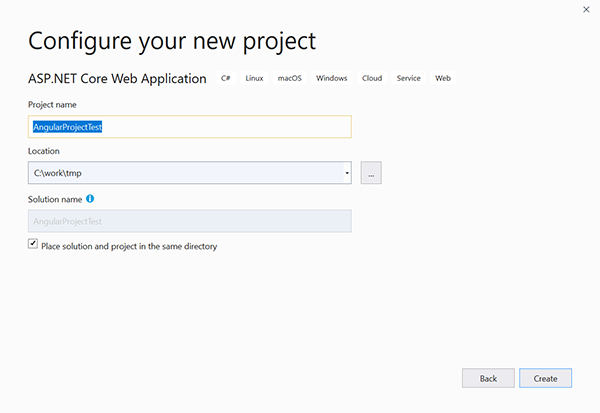
Task: Click the ASP.NET Core Web Application heading
Action: [x=117, y=78]
